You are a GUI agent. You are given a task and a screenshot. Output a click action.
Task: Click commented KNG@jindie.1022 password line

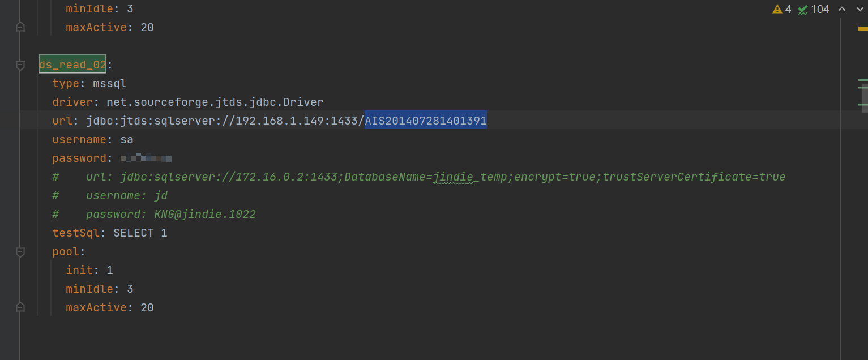tap(154, 215)
